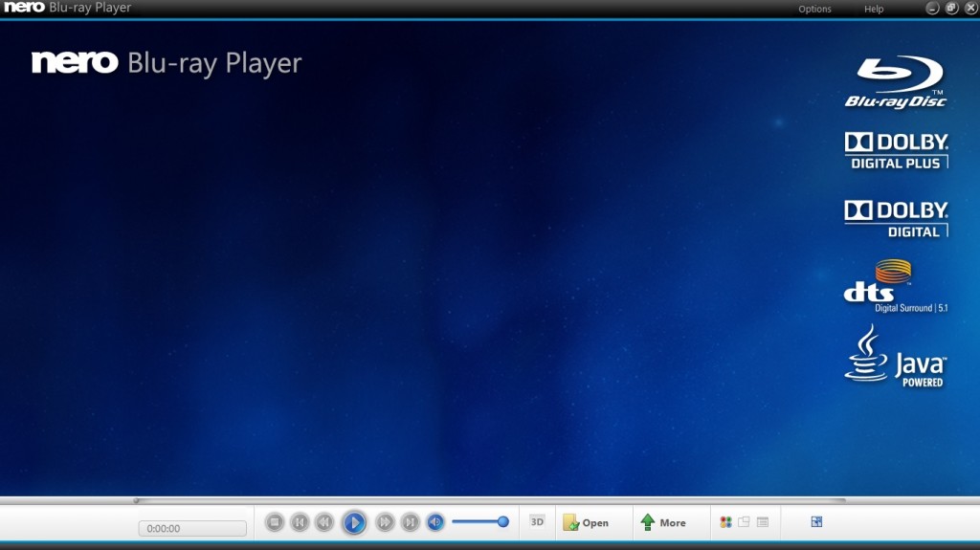Mute the audio with speaker icon
This screenshot has height=550, width=980.
tap(434, 522)
